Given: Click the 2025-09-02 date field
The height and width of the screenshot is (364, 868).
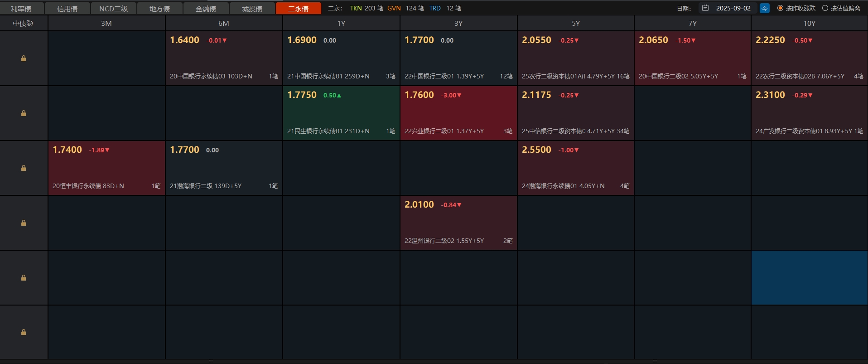Looking at the screenshot, I should point(733,8).
